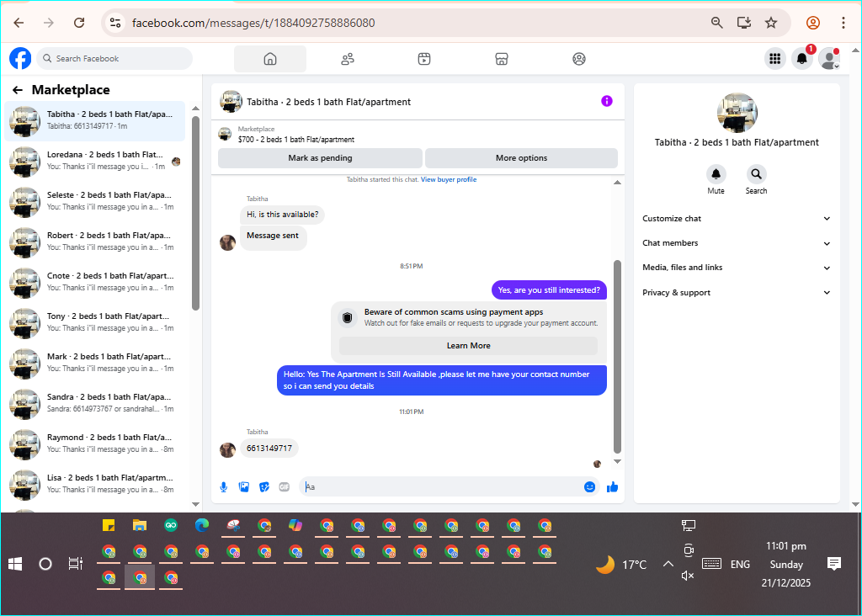
Task: Open Sandra conversation
Action: pos(95,404)
